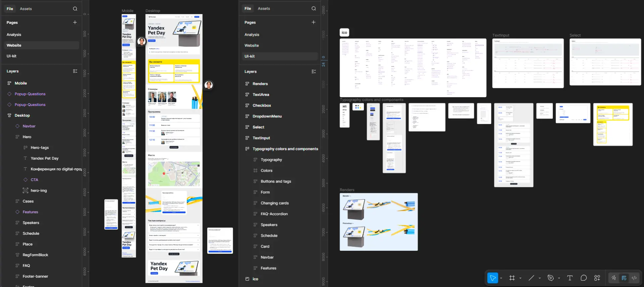The image size is (644, 287).
Task: Open Move tool options dropdown
Action: click(x=501, y=278)
